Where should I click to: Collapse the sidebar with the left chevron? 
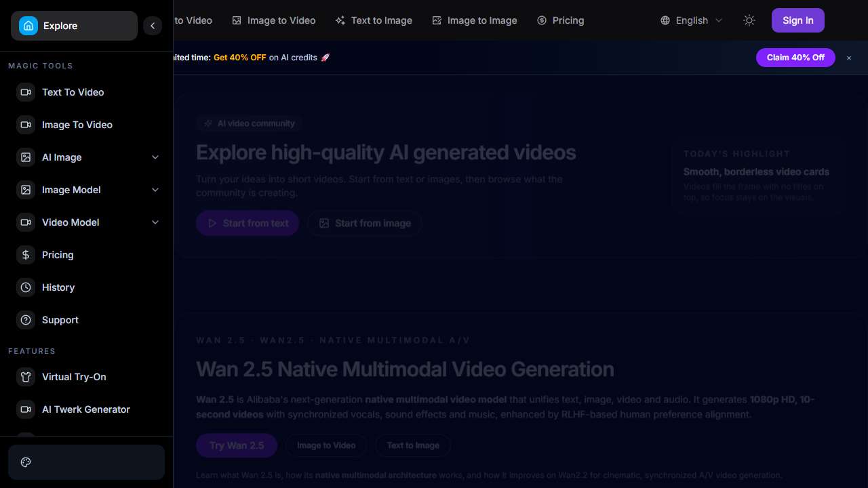coord(153,26)
